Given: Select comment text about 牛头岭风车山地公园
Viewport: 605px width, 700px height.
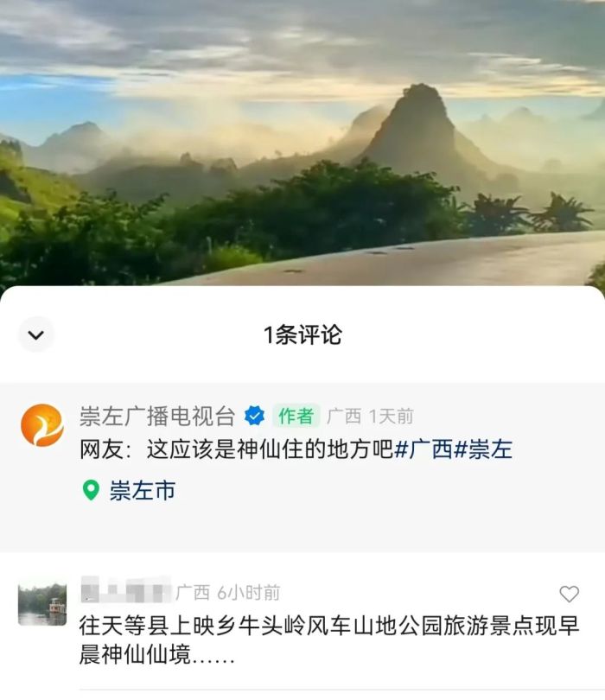Looking at the screenshot, I should coord(329,640).
